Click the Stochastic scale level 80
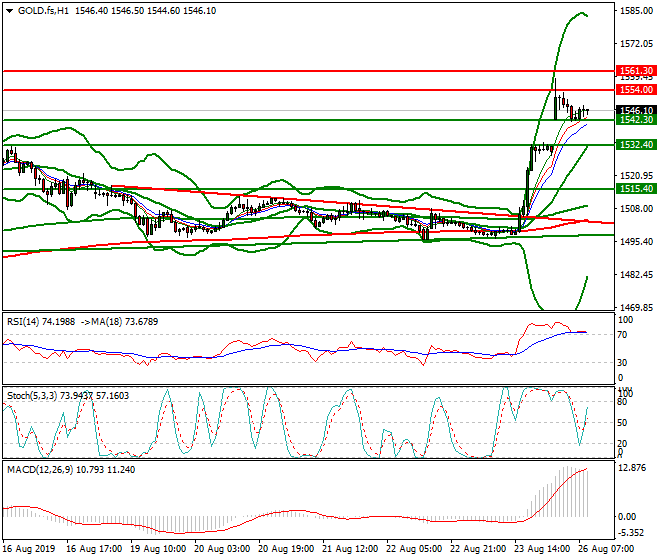This screenshot has width=660, height=560. [622, 402]
